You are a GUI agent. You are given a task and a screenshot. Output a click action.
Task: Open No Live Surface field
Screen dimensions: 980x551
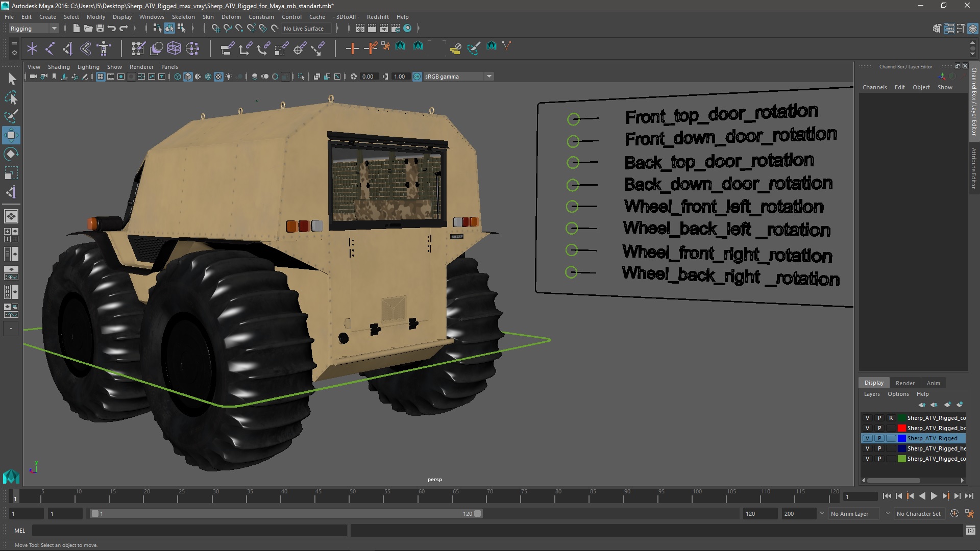pyautogui.click(x=306, y=29)
